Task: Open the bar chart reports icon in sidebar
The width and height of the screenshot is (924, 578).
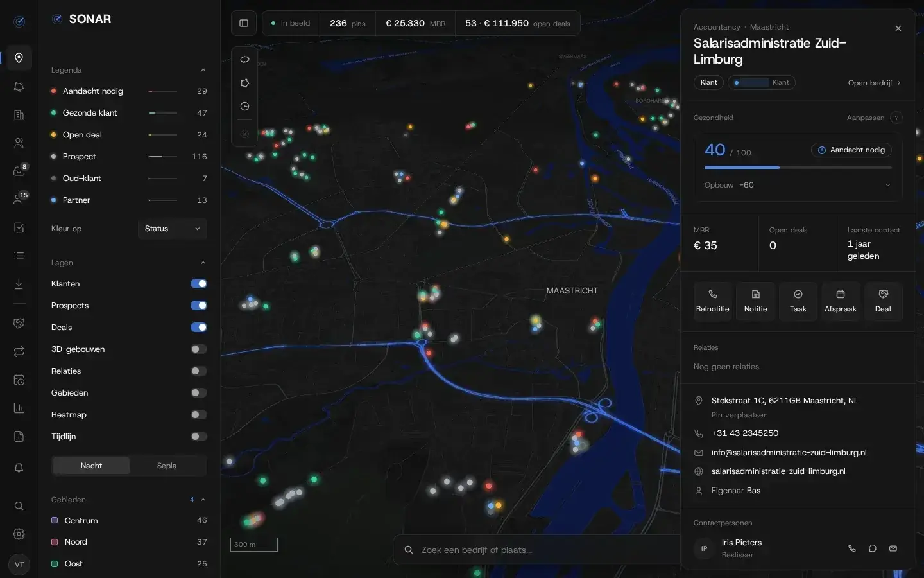Action: click(x=19, y=408)
